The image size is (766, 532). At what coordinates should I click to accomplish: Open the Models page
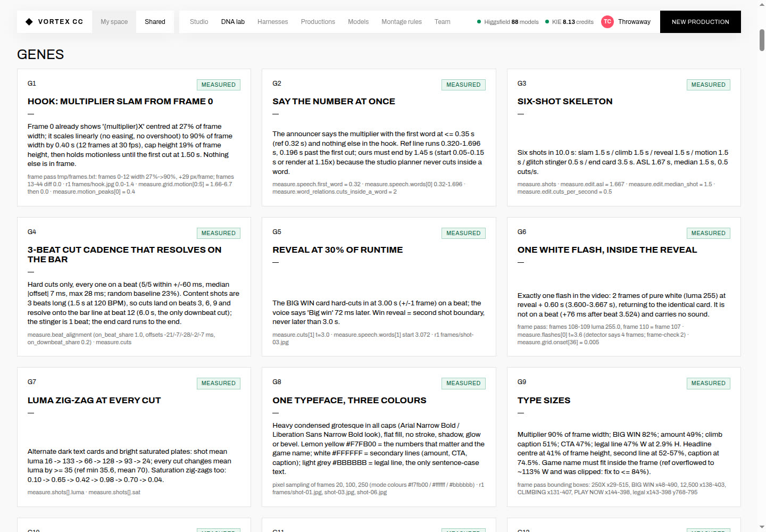point(358,22)
